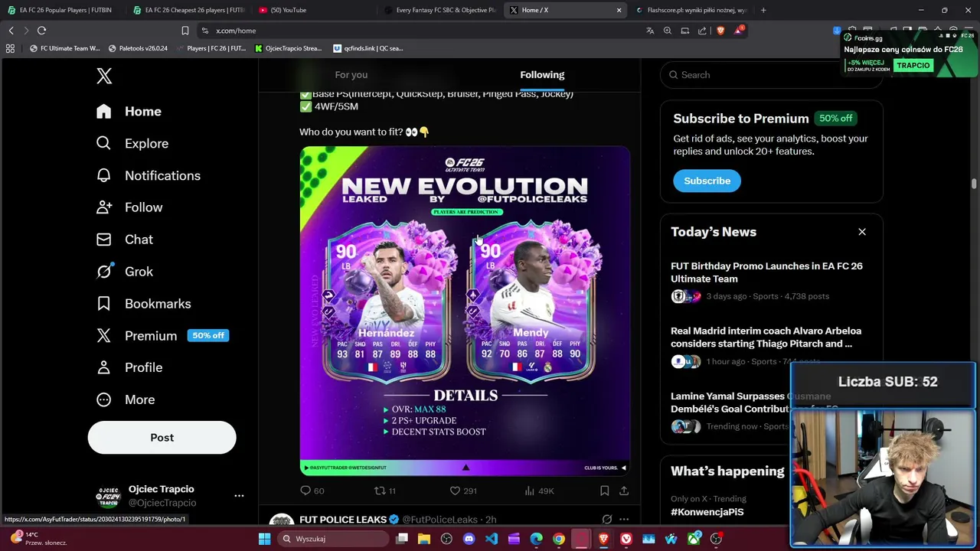The height and width of the screenshot is (551, 980).
Task: Open more options on FUT POLICE LEAKS post
Action: (624, 520)
